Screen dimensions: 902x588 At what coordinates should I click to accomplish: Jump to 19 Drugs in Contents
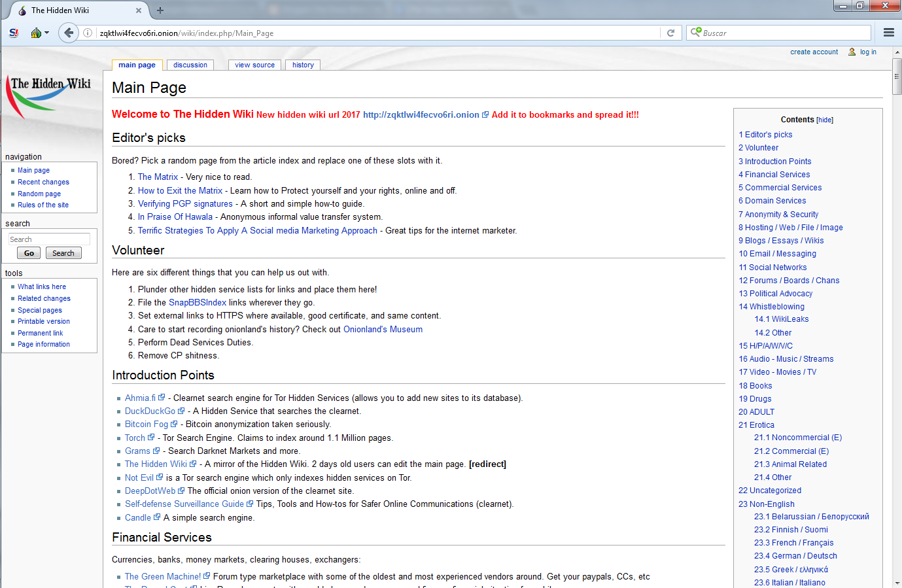[x=755, y=398]
